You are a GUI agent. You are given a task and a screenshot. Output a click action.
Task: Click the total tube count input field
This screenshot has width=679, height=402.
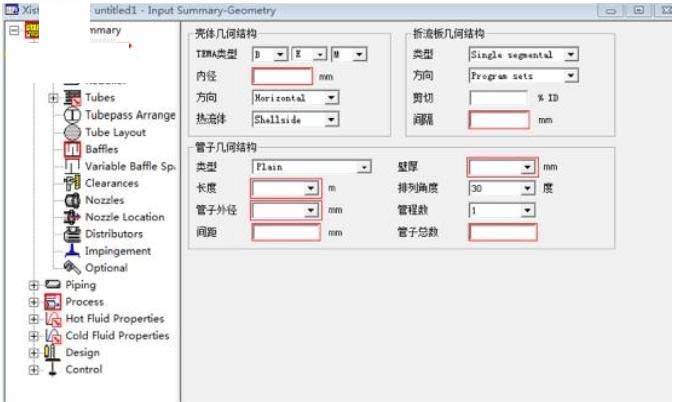pos(503,233)
